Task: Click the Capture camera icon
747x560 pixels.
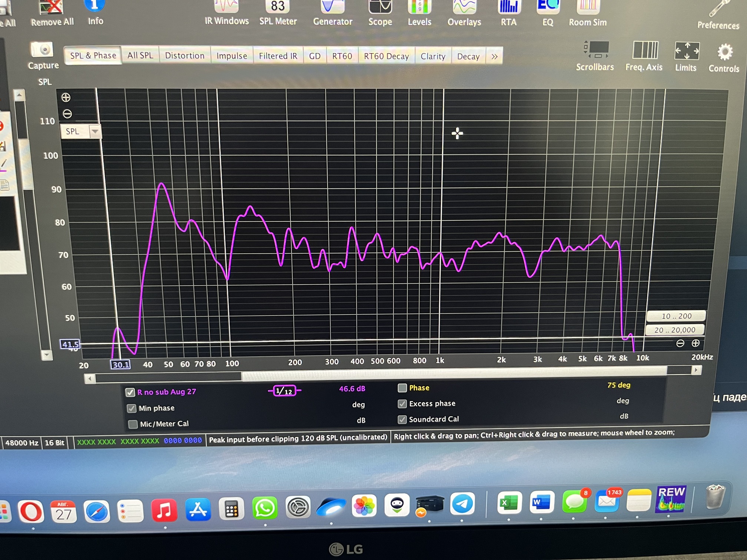Action: point(42,50)
